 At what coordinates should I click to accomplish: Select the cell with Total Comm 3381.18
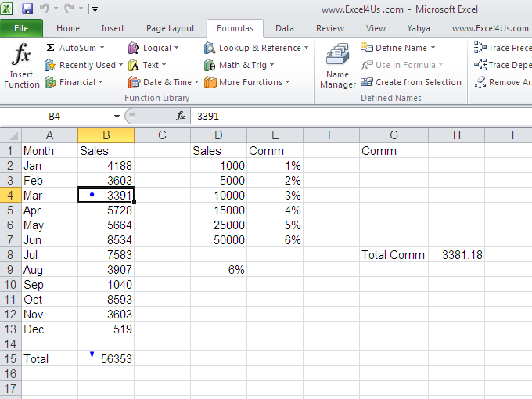[456, 255]
